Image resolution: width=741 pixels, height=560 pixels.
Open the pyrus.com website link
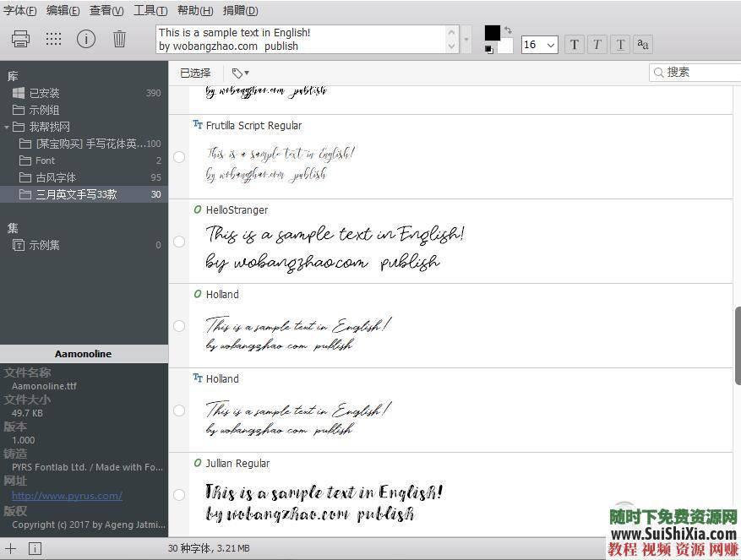pos(67,496)
